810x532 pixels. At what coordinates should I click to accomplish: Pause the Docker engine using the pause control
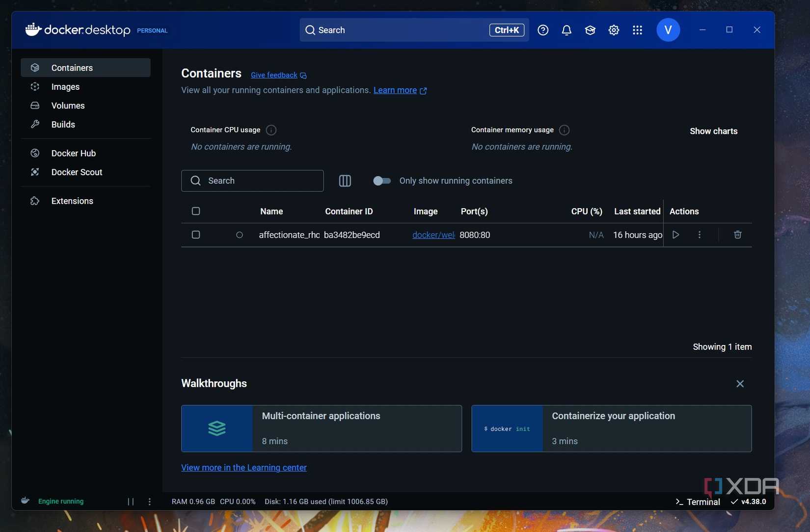pyautogui.click(x=130, y=502)
